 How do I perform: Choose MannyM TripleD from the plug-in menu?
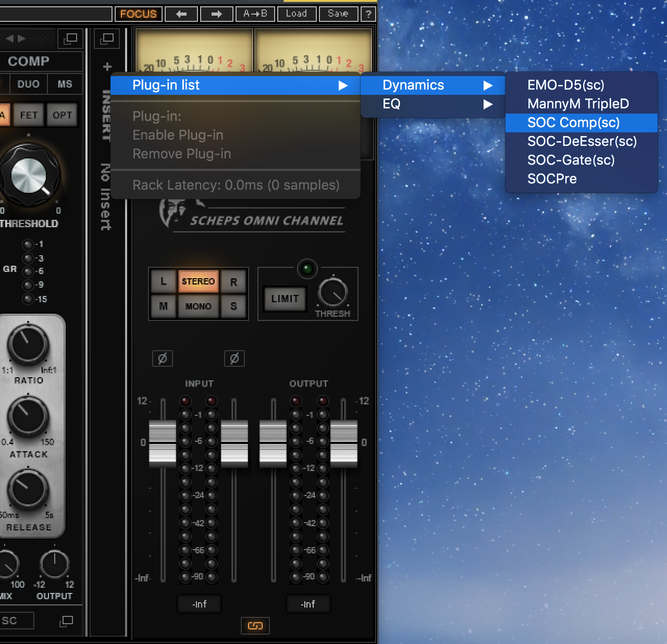point(582,104)
